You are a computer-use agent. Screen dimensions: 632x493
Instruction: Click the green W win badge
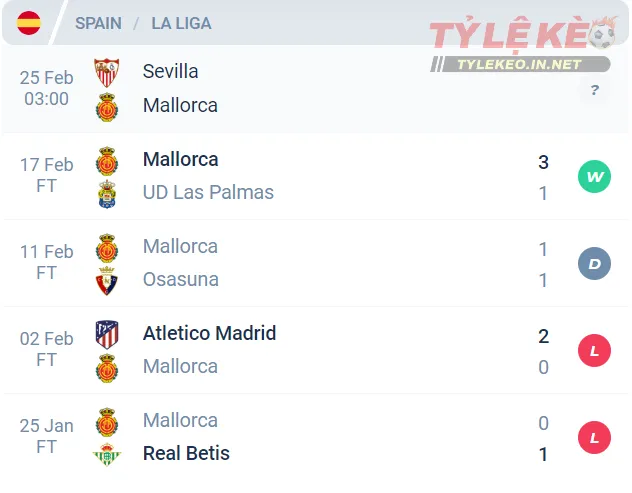(x=594, y=177)
